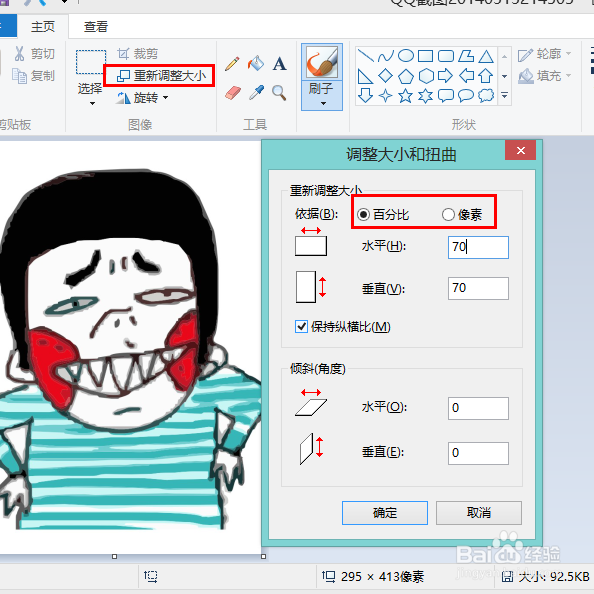This screenshot has height=594, width=594.
Task: Expand the full shapes gallery
Action: tap(505, 95)
